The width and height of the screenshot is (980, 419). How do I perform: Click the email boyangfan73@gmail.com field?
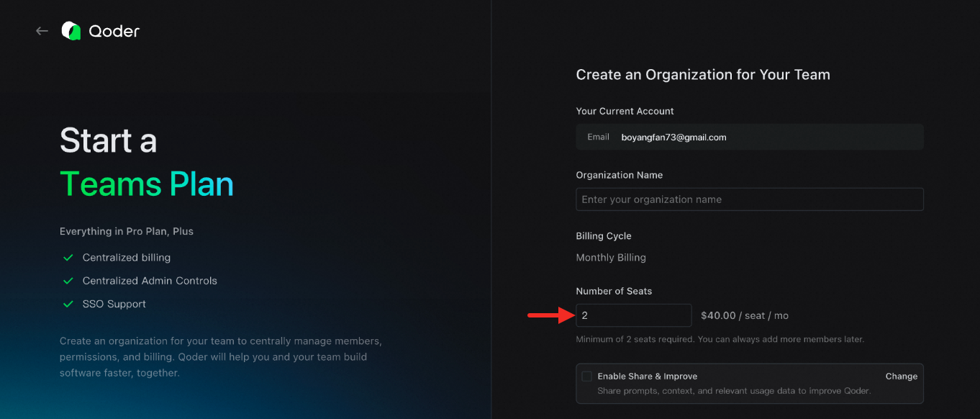(x=750, y=137)
